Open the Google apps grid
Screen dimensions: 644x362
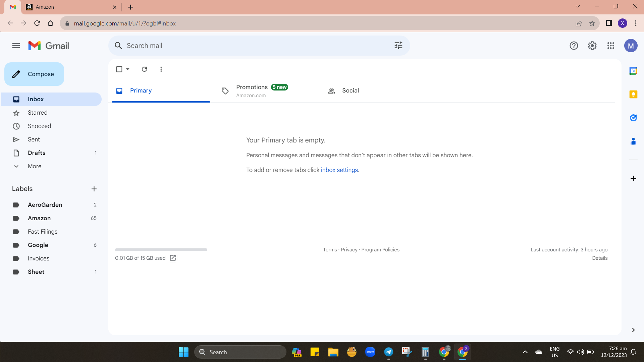point(611,46)
